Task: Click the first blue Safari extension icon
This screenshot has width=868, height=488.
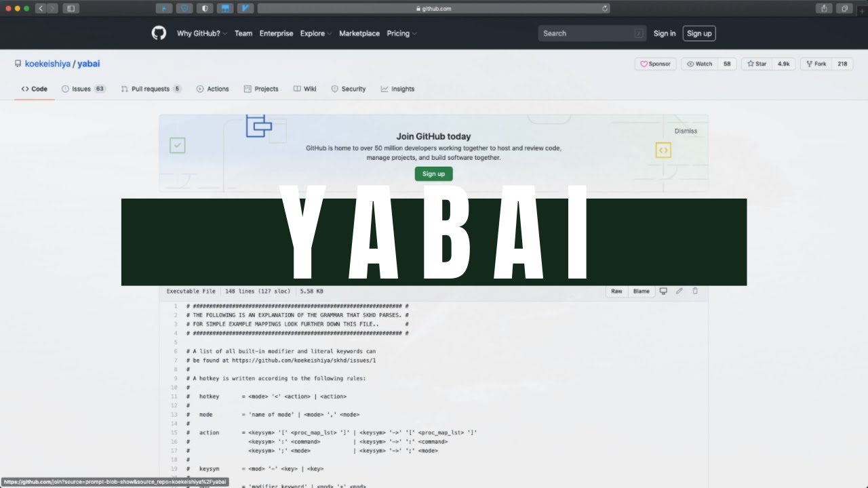Action: 164,8
